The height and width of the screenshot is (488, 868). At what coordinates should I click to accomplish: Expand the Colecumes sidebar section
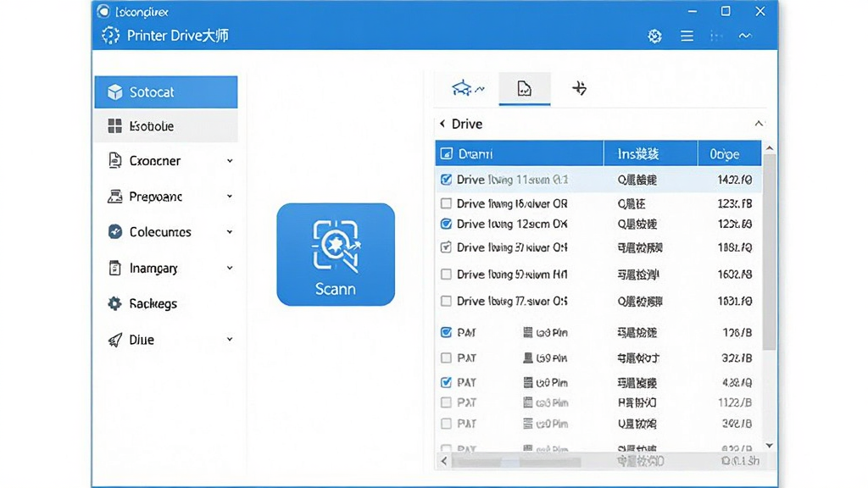click(230, 232)
